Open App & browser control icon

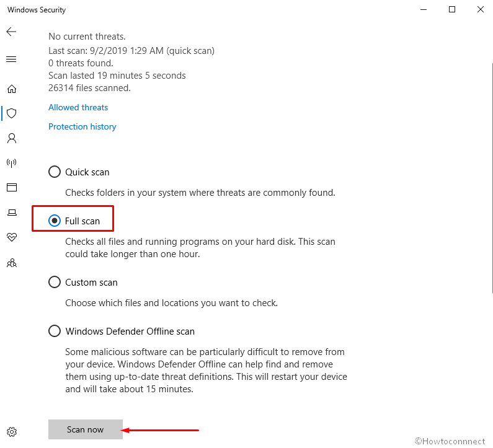click(12, 187)
